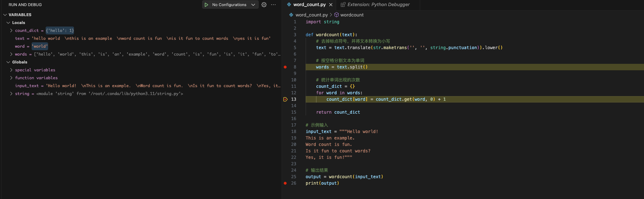644x199 pixels.
Task: Switch to the word_count.py tab
Action: pyautogui.click(x=309, y=5)
